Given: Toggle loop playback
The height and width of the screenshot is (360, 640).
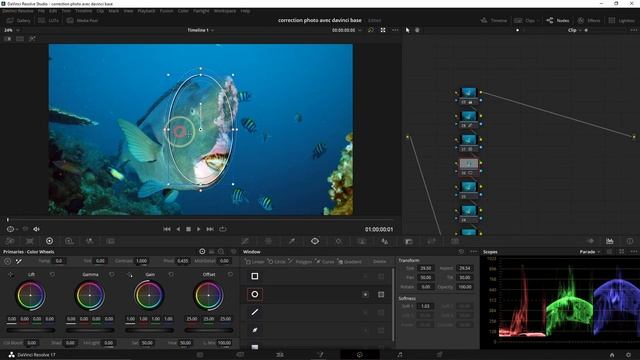Looking at the screenshot, I should 222,229.
